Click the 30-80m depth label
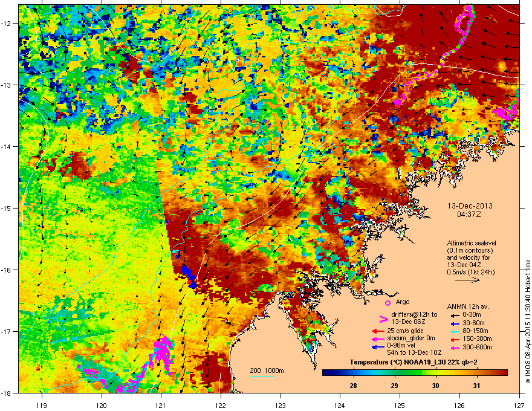This screenshot has height=411, width=532. pyautogui.click(x=473, y=323)
